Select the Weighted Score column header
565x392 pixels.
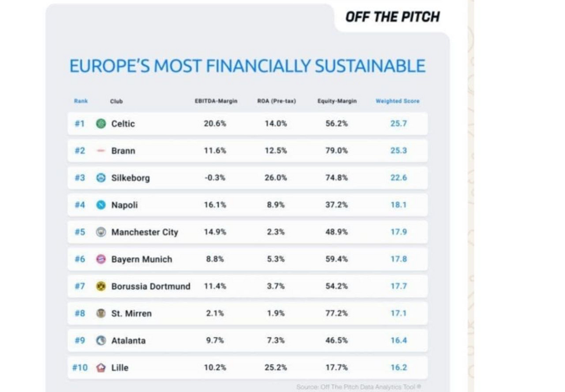pyautogui.click(x=397, y=101)
